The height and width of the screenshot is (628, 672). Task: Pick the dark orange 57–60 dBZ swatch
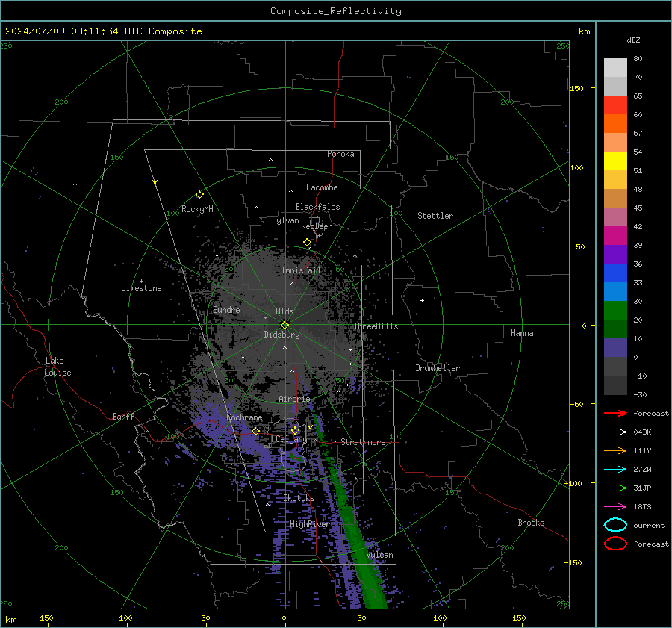tap(615, 124)
